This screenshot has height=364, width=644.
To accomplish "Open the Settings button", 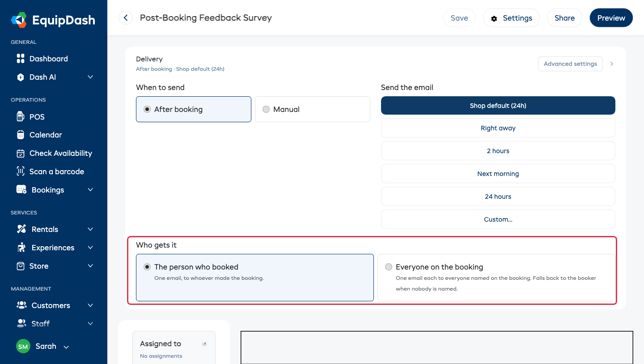I will [512, 18].
